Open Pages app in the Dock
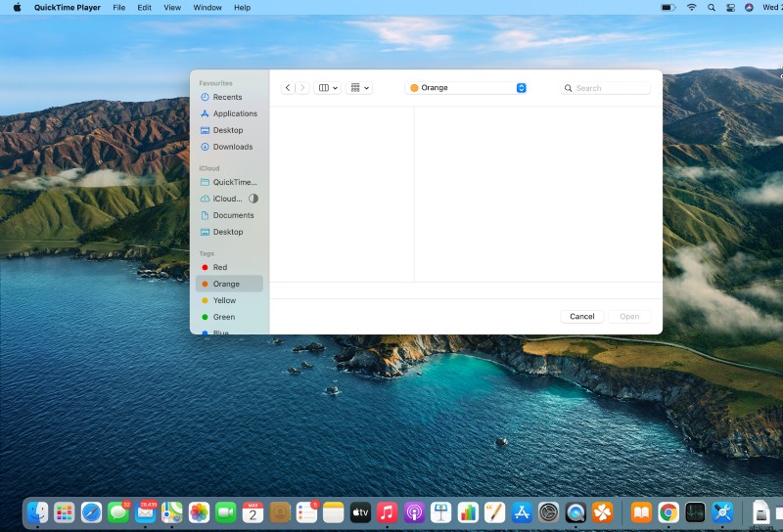 [x=495, y=512]
